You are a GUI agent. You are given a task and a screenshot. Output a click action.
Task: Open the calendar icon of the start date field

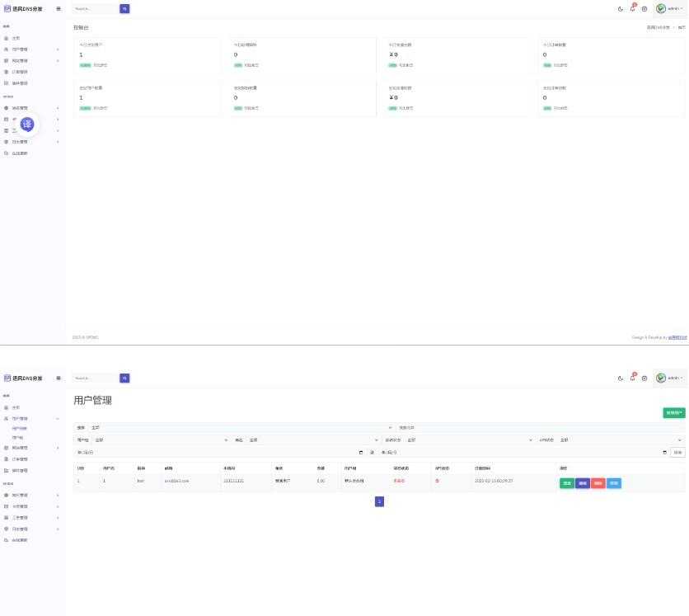click(x=361, y=452)
